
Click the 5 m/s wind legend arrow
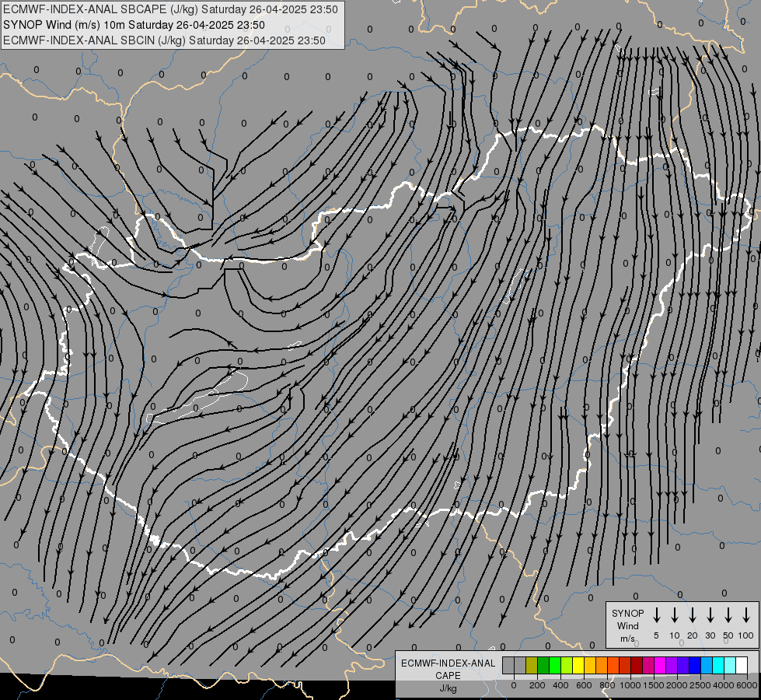click(656, 614)
